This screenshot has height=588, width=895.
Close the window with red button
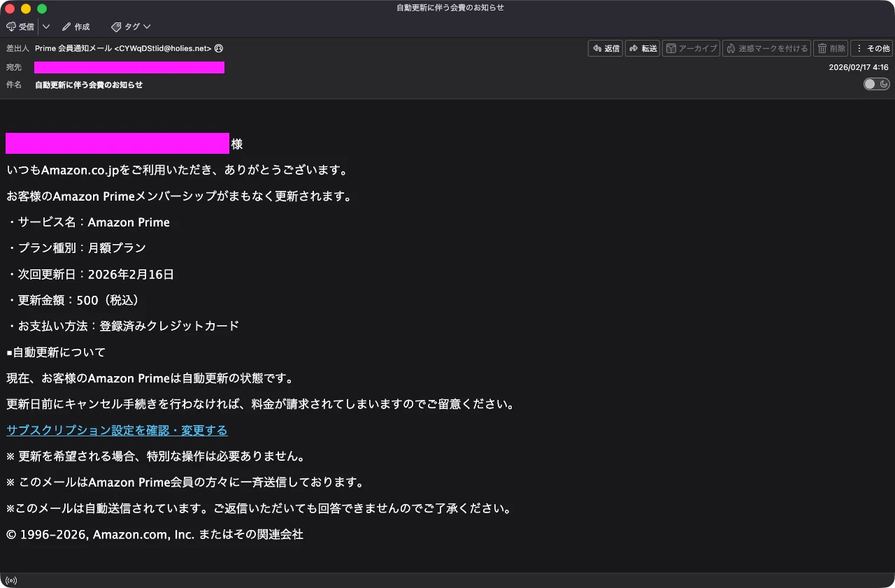click(10, 8)
